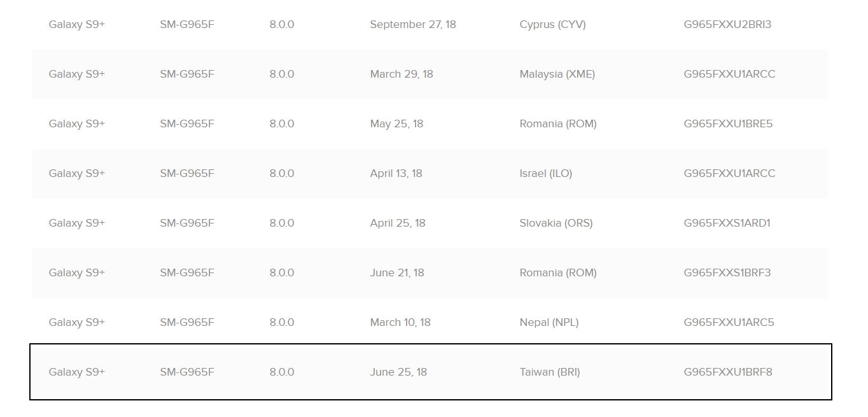Click the Cyprus (CYV) region cell
This screenshot has height=417, width=868.
tap(552, 25)
